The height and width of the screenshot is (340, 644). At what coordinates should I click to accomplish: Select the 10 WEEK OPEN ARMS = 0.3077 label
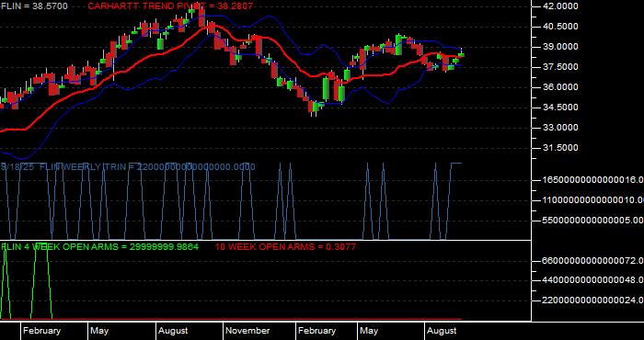pos(285,247)
